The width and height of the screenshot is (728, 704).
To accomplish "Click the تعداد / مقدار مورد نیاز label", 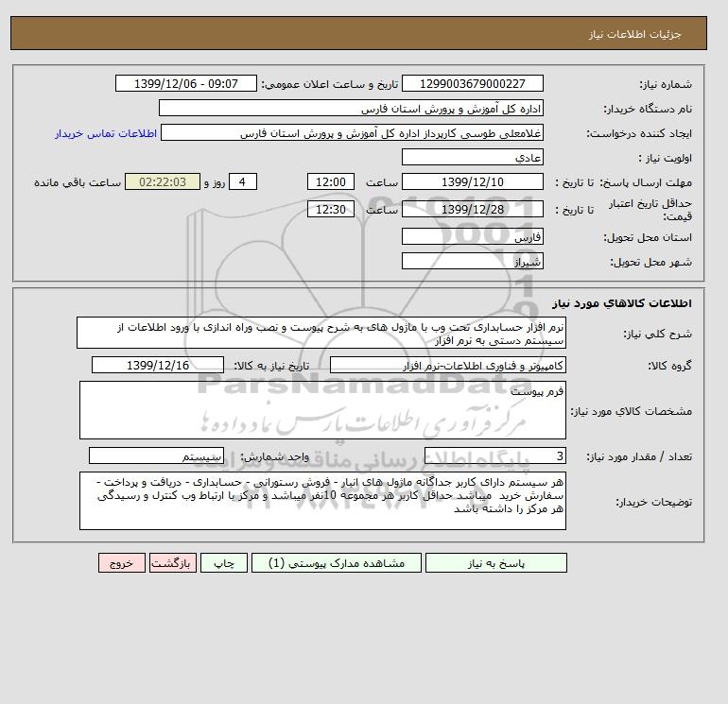I will click(x=639, y=456).
